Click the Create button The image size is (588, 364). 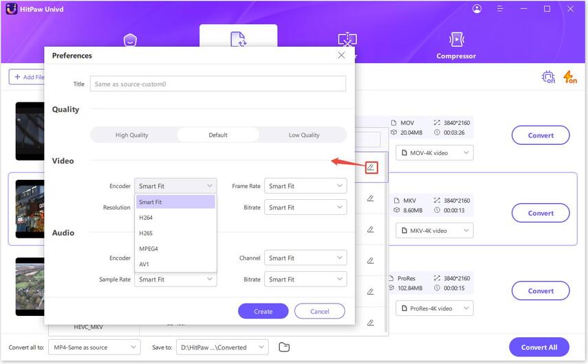(263, 311)
